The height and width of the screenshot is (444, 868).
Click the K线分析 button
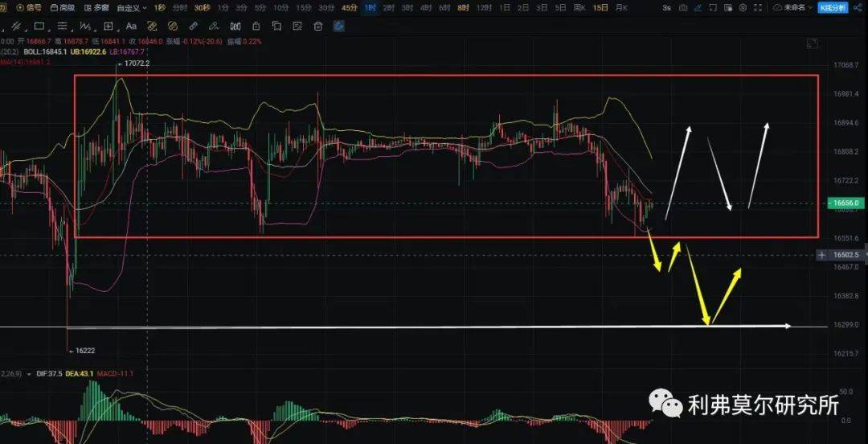832,8
